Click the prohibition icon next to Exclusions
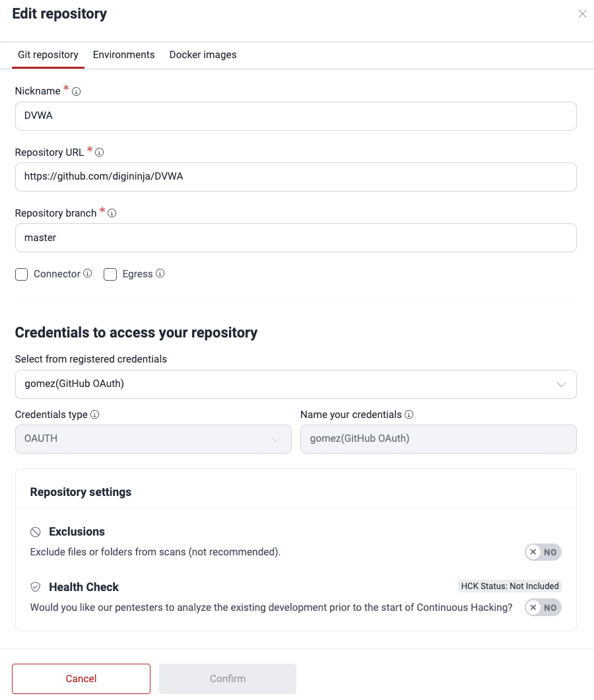Image resolution: width=594 pixels, height=700 pixels. (x=35, y=532)
